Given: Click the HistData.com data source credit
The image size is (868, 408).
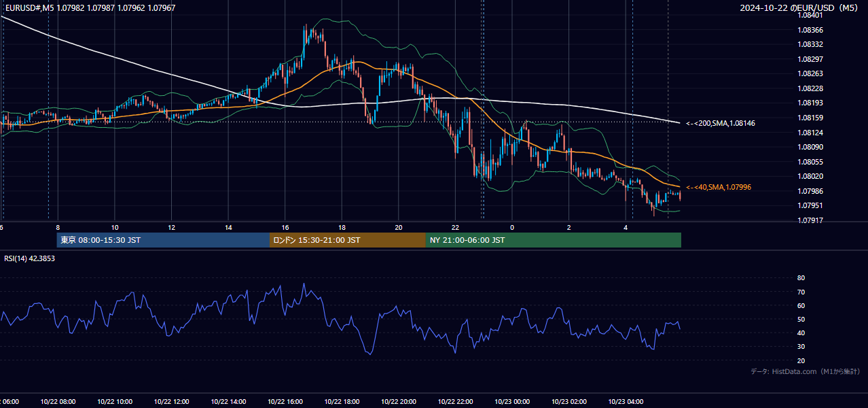Looking at the screenshot, I should click(x=806, y=372).
